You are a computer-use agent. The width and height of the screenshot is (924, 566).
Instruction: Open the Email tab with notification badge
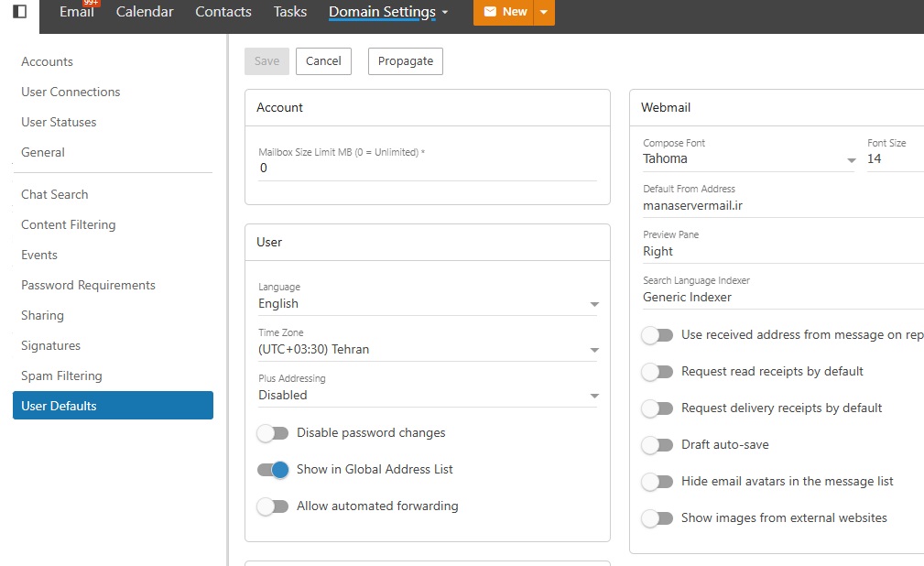tap(77, 11)
